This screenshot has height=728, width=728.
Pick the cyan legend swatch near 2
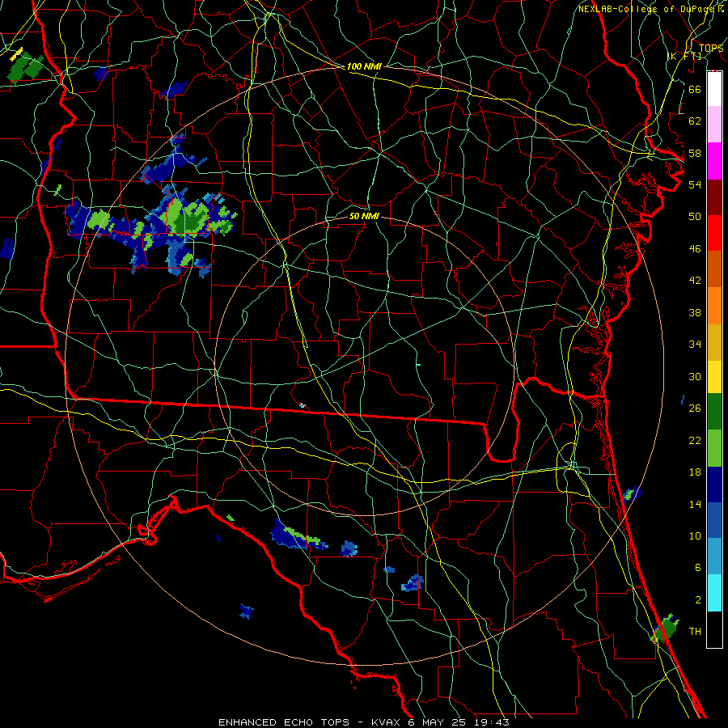[714, 593]
